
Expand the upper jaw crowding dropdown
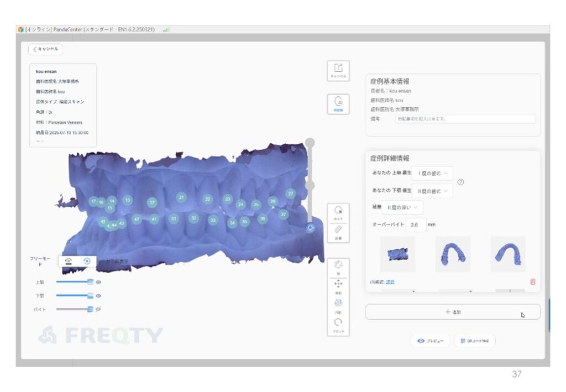pyautogui.click(x=432, y=173)
